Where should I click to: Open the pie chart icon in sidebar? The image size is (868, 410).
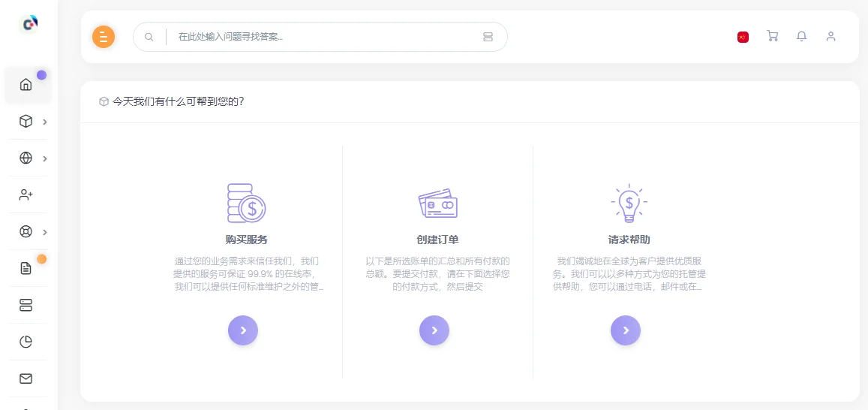point(26,342)
